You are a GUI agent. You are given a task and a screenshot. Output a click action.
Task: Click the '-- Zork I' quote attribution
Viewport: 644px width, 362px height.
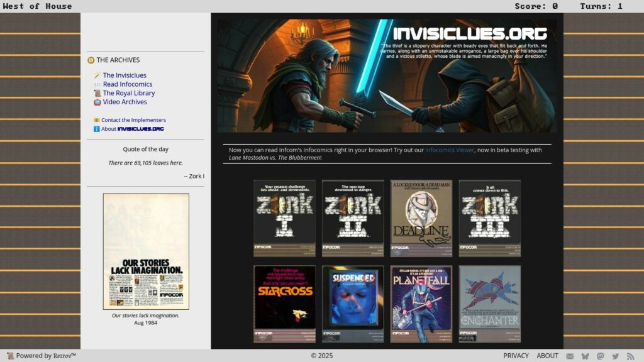194,176
